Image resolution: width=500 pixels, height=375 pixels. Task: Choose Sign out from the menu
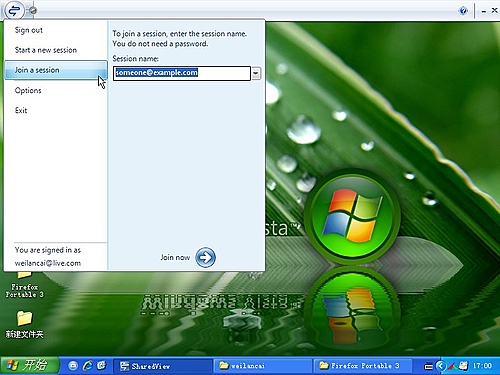29,30
